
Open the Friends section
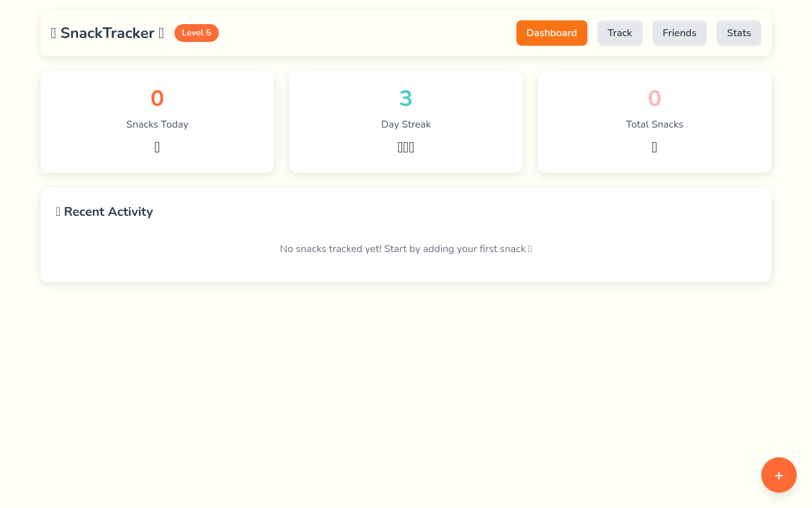tap(679, 32)
